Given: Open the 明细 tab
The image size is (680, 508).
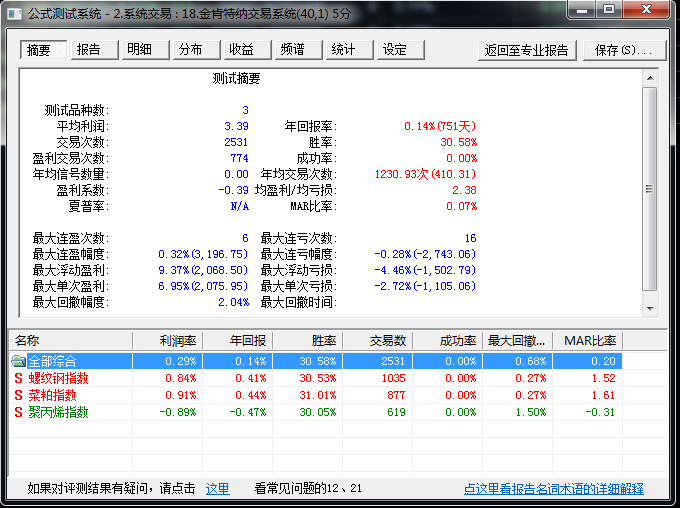Looking at the screenshot, I should (x=139, y=50).
